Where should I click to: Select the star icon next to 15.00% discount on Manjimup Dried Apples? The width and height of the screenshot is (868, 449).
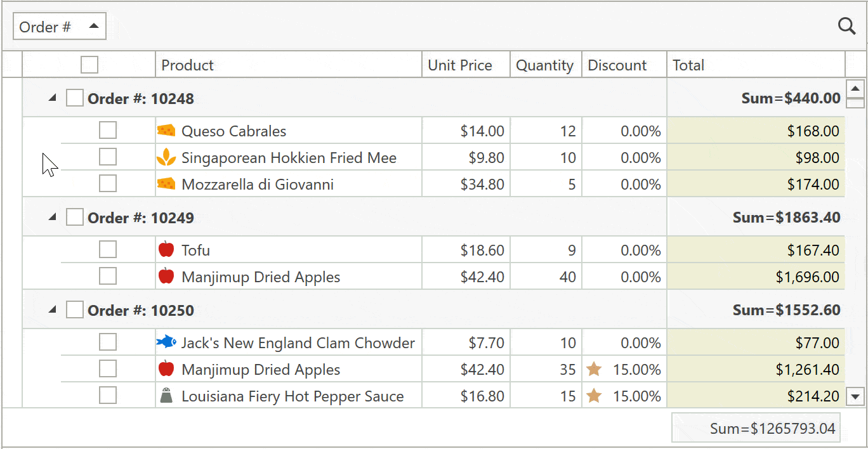[x=595, y=368]
